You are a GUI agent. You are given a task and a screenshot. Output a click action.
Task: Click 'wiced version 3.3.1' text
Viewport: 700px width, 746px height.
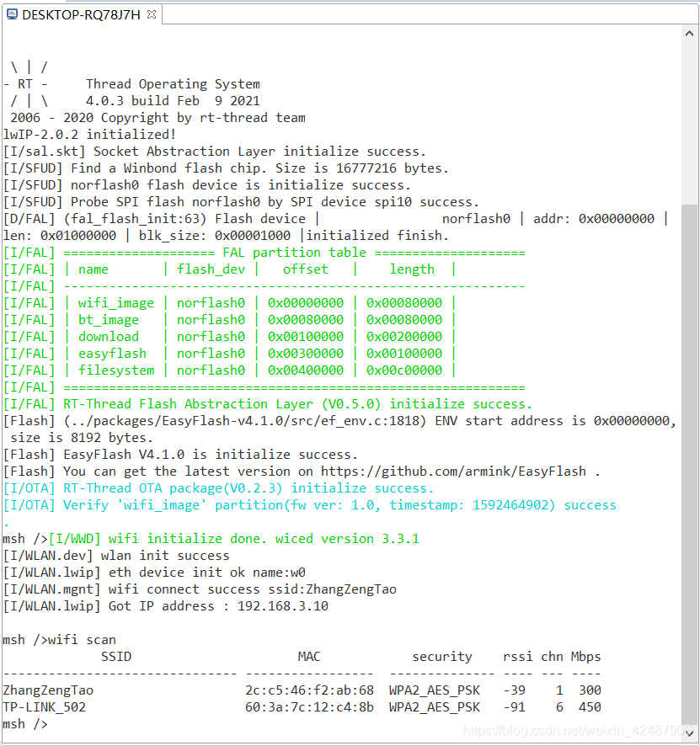(x=347, y=539)
